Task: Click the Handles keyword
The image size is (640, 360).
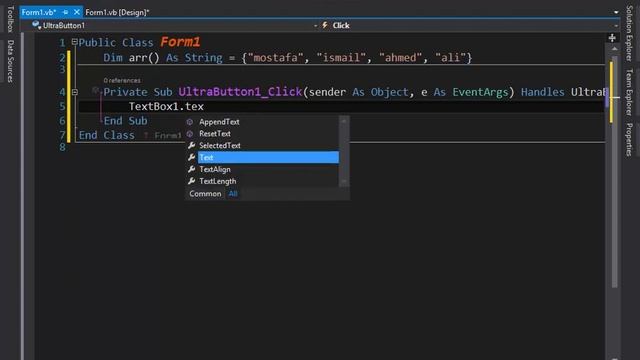Action: (x=542, y=92)
